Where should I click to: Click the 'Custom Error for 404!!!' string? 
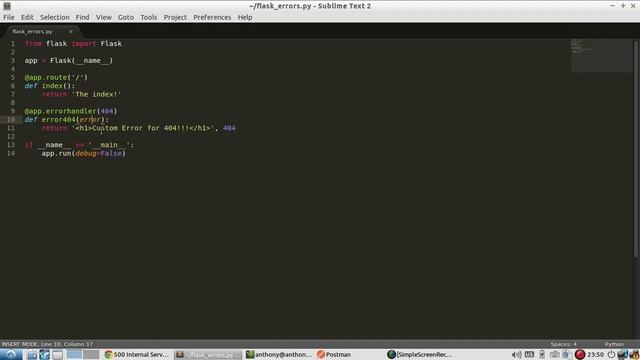coord(143,128)
